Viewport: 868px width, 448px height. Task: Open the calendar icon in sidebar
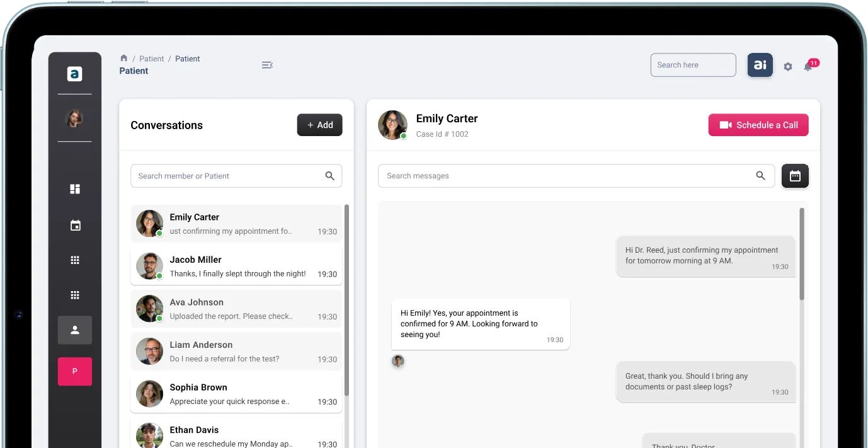(75, 225)
